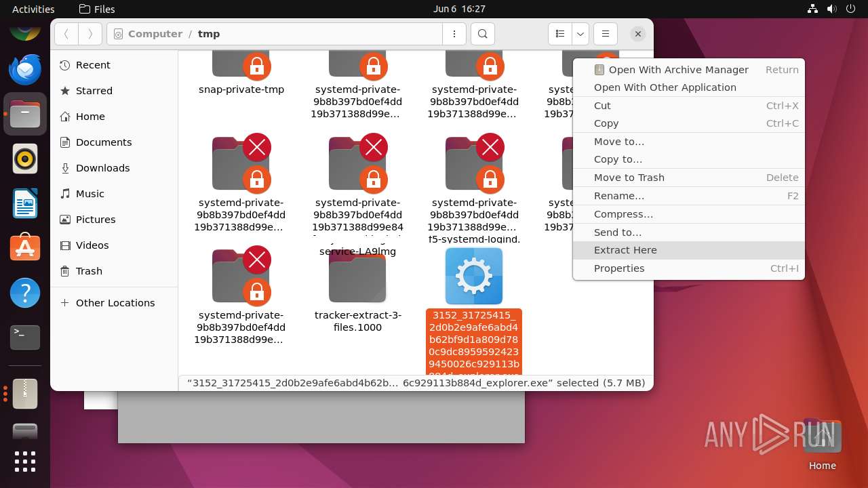Select the snap-private-tmp folder icon
868x488 pixels.
241,64
